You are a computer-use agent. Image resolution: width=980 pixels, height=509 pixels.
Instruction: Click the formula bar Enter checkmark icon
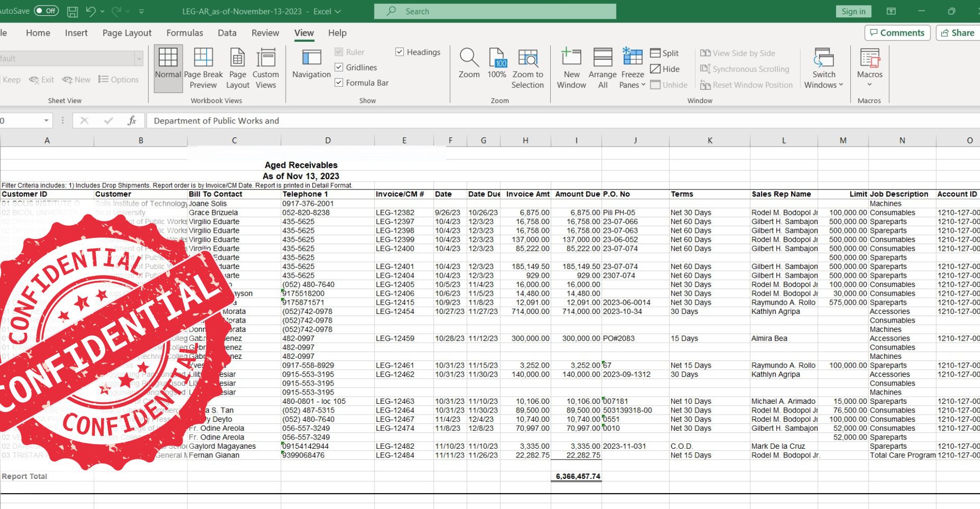pyautogui.click(x=108, y=120)
